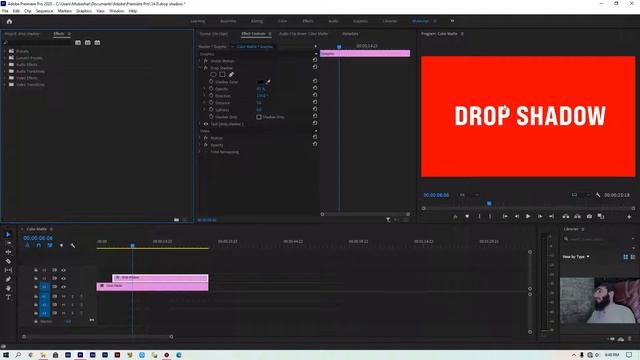Switch to the Audio Clip Mixer tab

tap(303, 34)
